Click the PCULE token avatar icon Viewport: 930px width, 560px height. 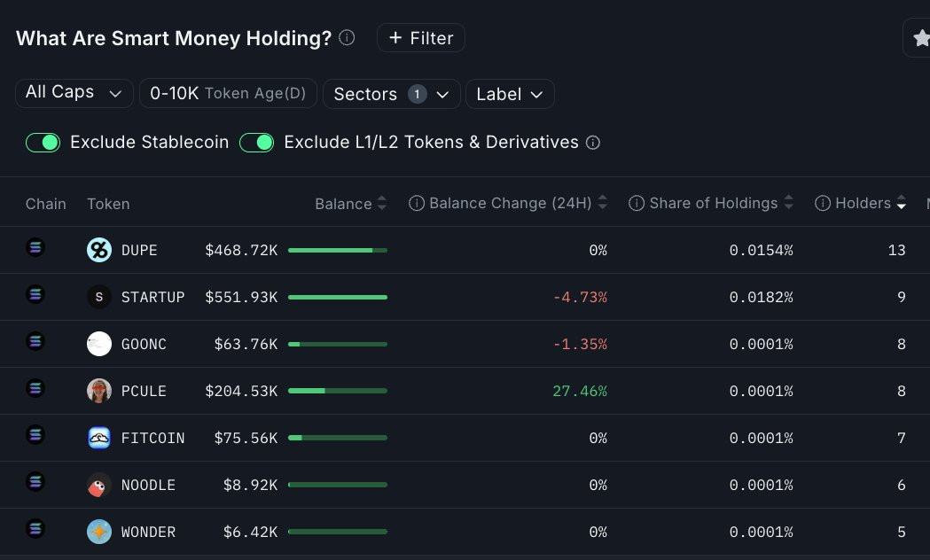[x=99, y=391]
